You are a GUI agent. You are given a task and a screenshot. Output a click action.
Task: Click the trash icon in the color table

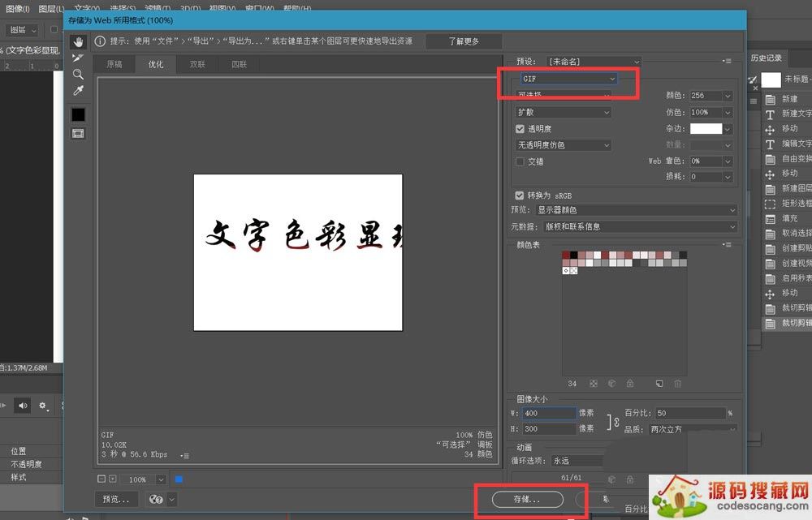tap(677, 384)
